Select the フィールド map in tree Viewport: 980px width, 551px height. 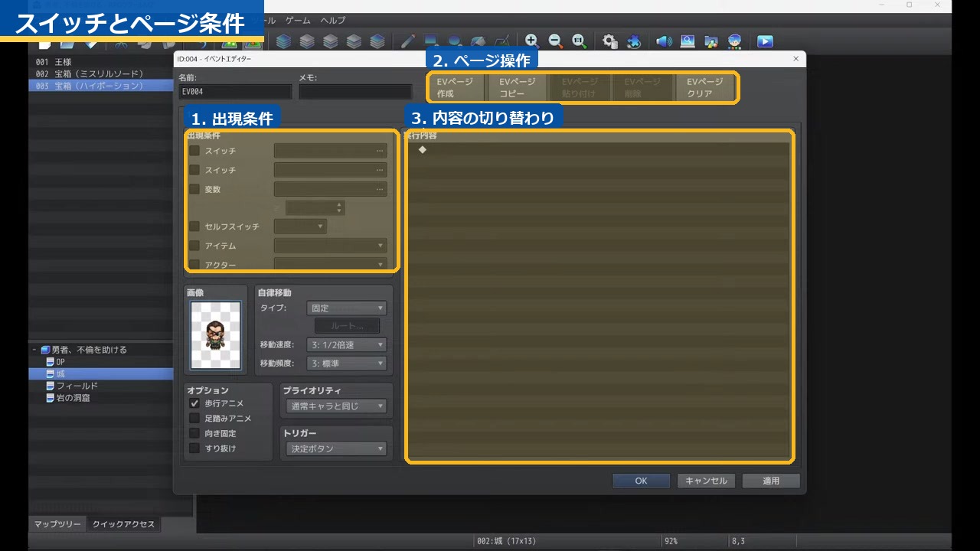[72, 386]
